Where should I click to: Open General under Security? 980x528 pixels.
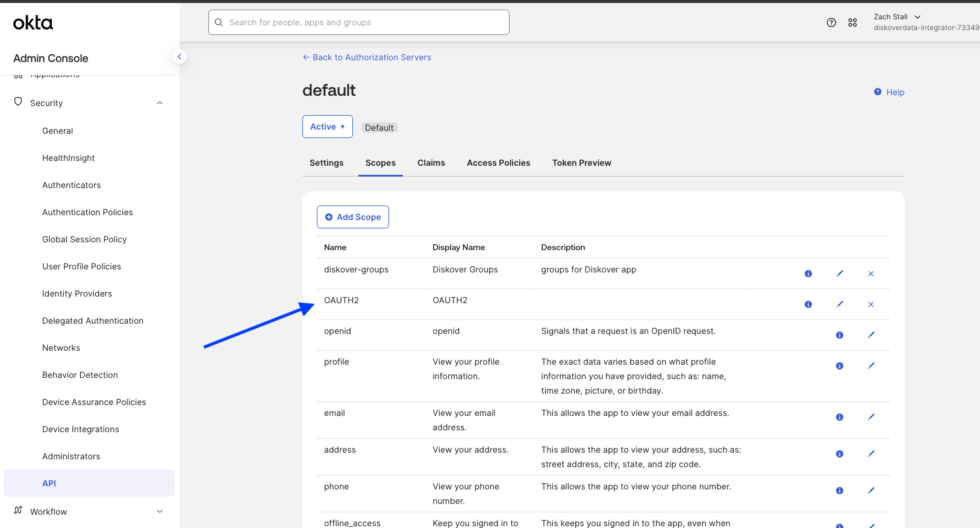[58, 131]
